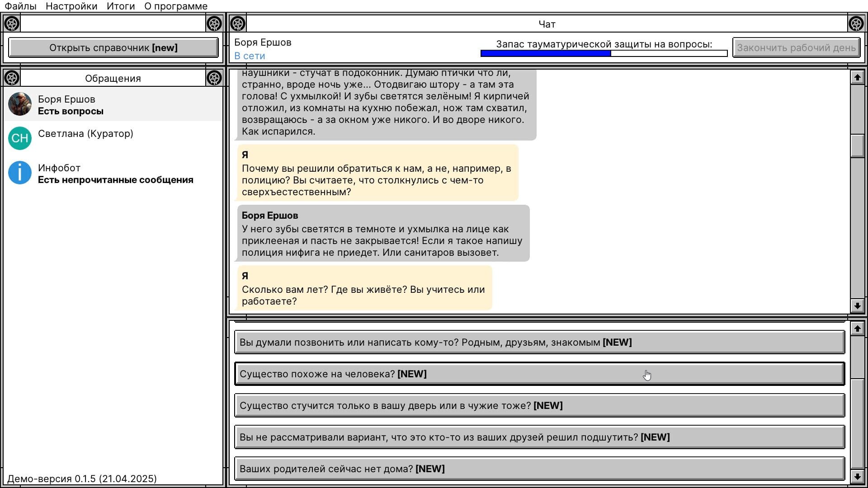Screen dimensions: 868x488
Task: Click the thaumaturgic protection progress bar
Action: (603, 53)
